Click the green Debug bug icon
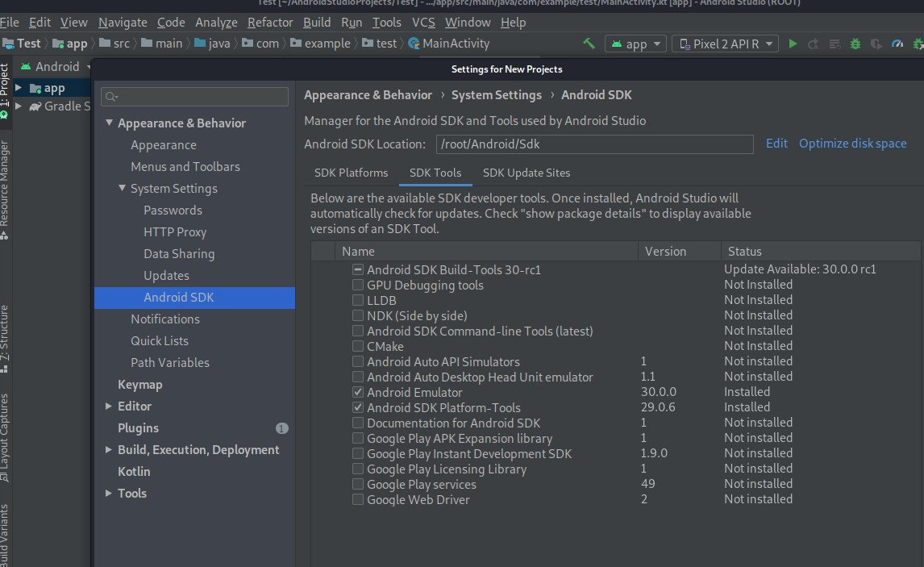Viewport: 924px width, 567px height. tap(855, 44)
